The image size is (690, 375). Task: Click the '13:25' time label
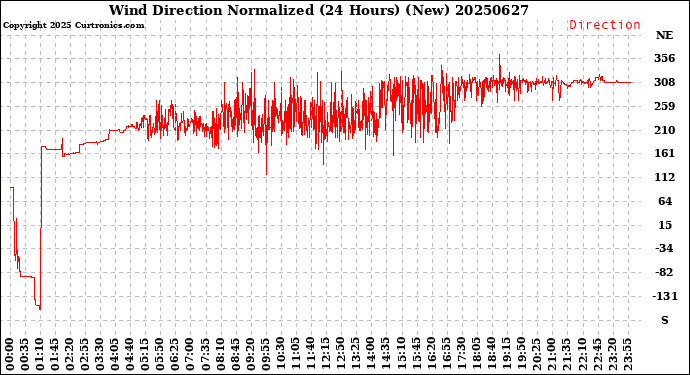356,354
